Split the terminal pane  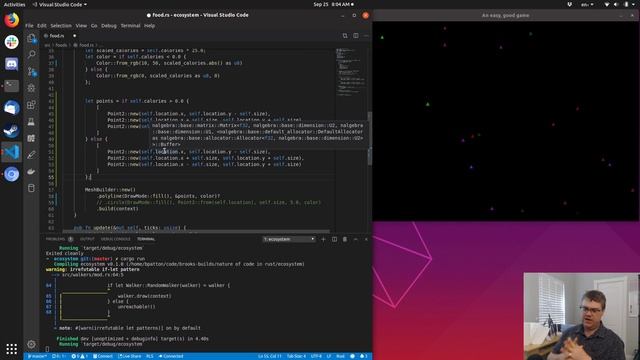coord(334,239)
